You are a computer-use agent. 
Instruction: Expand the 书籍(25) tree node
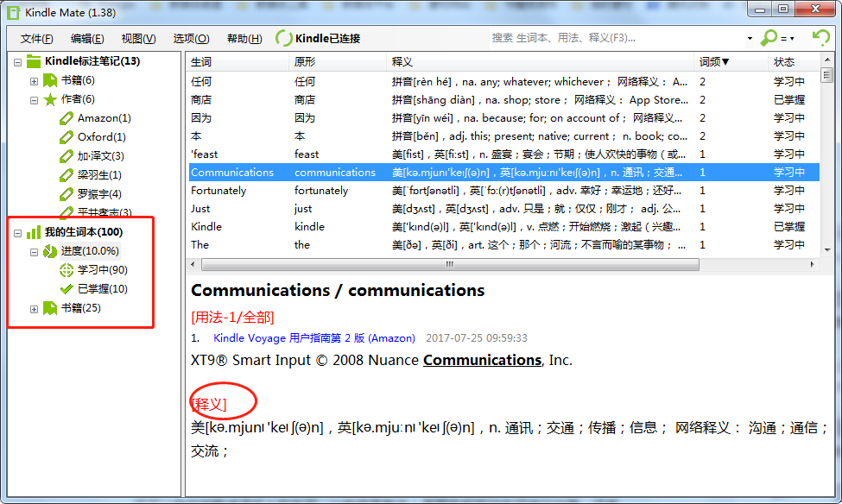34,309
